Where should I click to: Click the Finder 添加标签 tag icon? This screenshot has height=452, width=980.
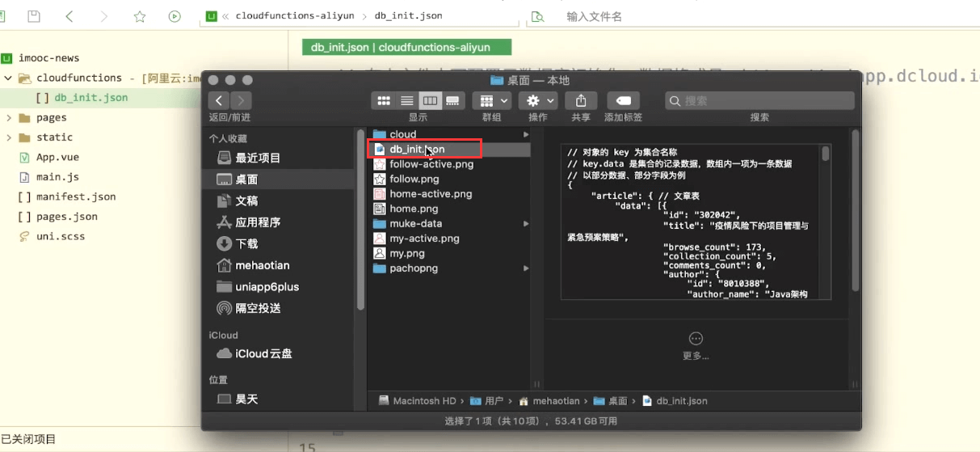point(623,101)
